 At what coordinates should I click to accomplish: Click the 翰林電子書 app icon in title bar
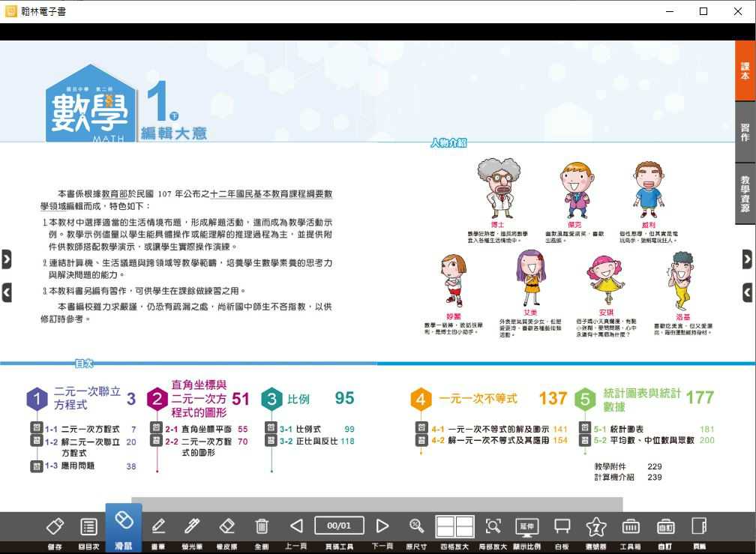[10, 11]
